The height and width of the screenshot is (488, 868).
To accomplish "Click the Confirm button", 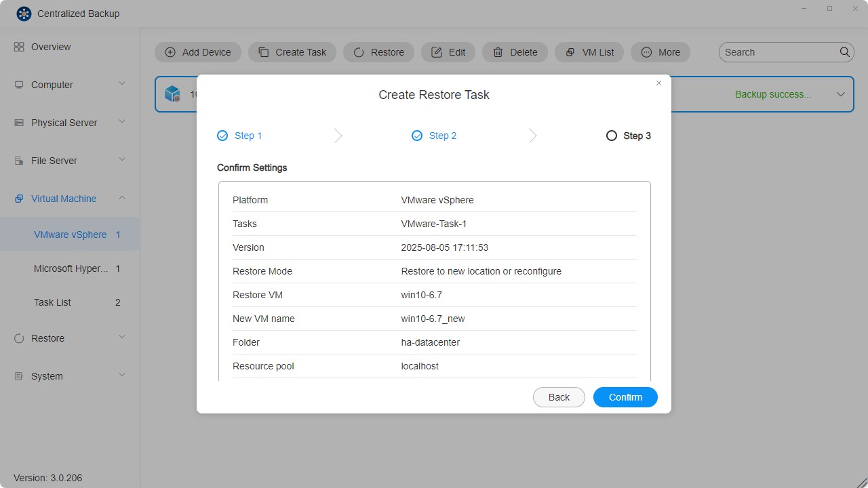I will [x=625, y=397].
